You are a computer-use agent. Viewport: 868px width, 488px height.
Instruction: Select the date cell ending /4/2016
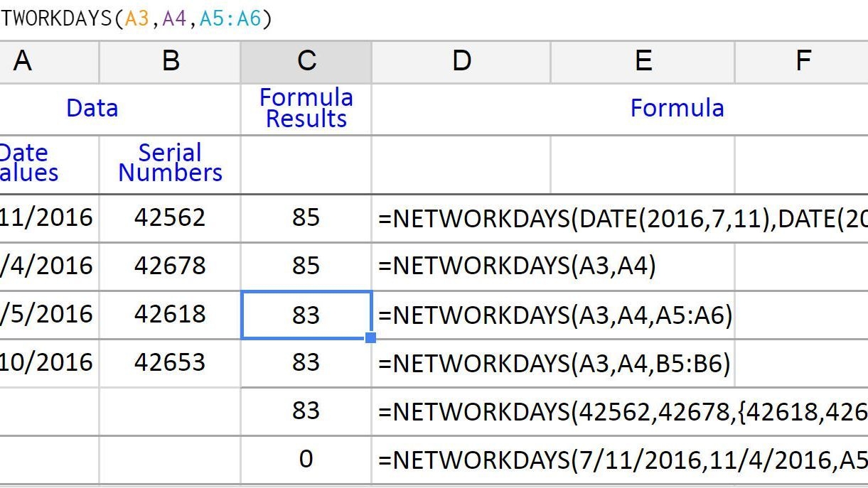pos(48,266)
